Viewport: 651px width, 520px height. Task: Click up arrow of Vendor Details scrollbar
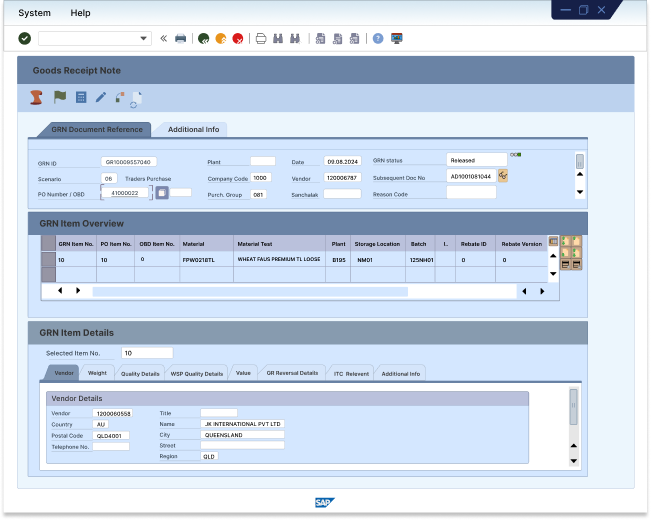click(574, 446)
